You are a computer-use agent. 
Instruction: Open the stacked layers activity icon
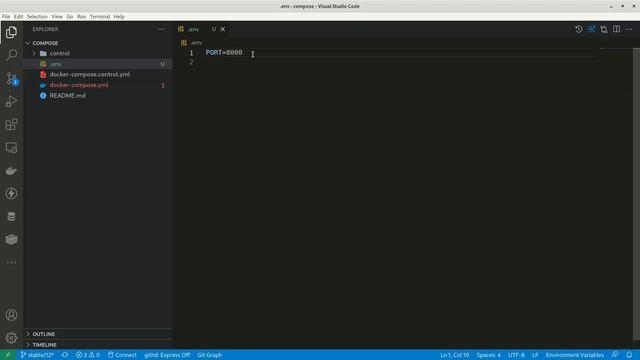[11, 239]
